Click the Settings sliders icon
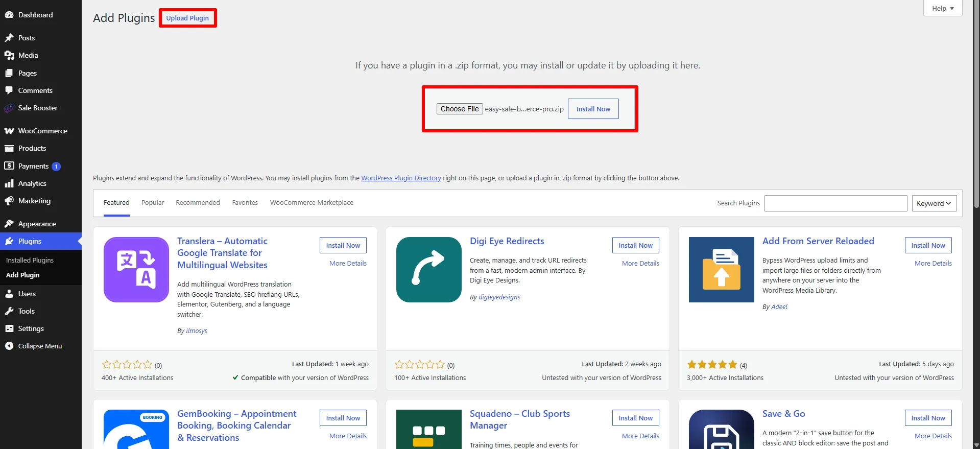Screen dimensions: 980x449 [9, 328]
